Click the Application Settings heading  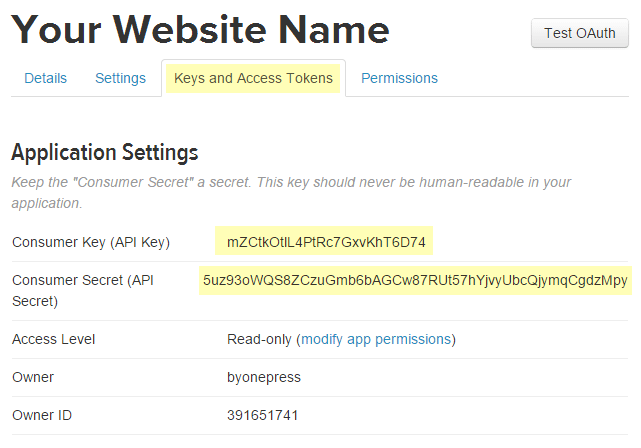[104, 153]
